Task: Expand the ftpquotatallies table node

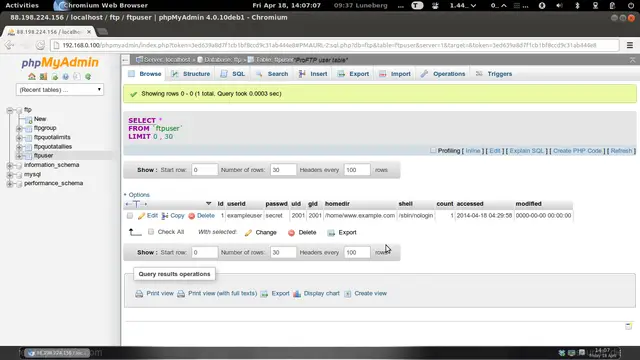Action: click(x=19, y=147)
